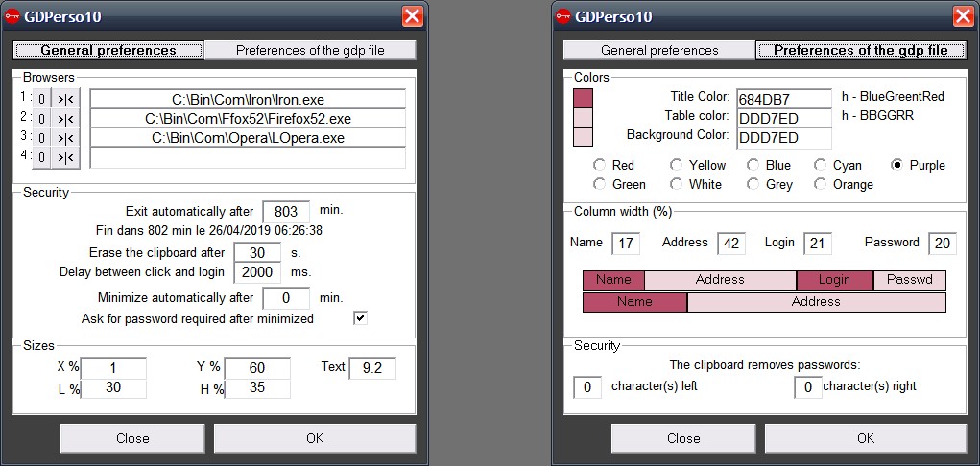Click the Background Color swatch
Image resolution: width=980 pixels, height=466 pixels.
(584, 137)
